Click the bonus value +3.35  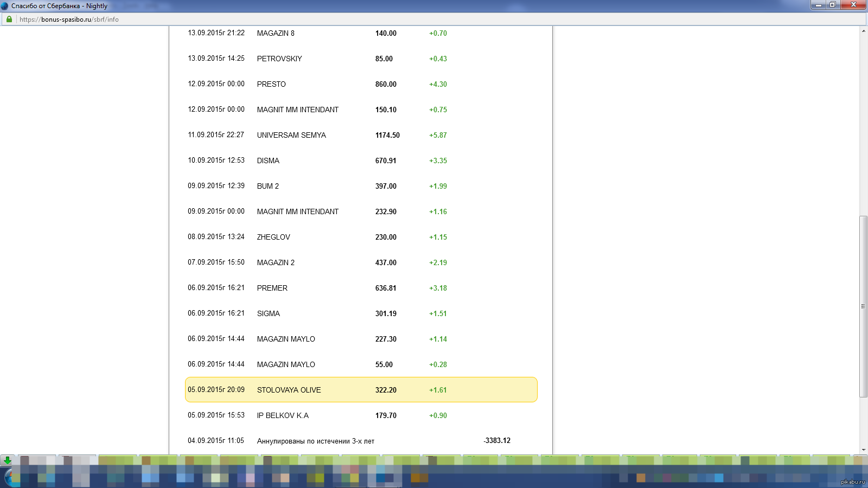pos(438,160)
